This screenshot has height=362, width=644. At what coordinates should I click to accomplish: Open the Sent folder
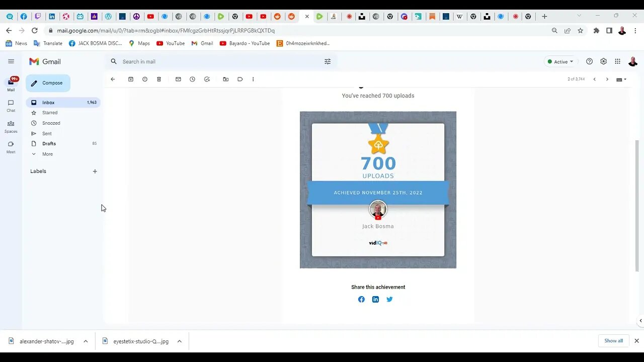63,134
